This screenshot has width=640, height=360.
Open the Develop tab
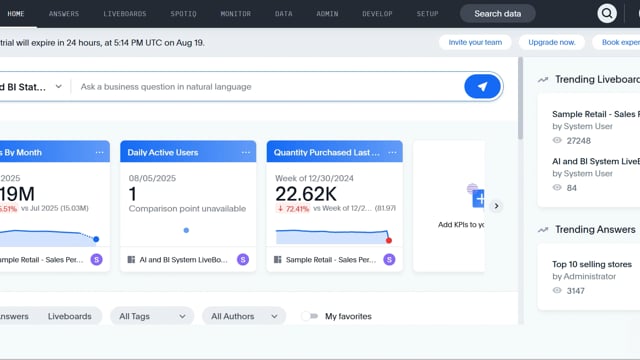pos(377,13)
